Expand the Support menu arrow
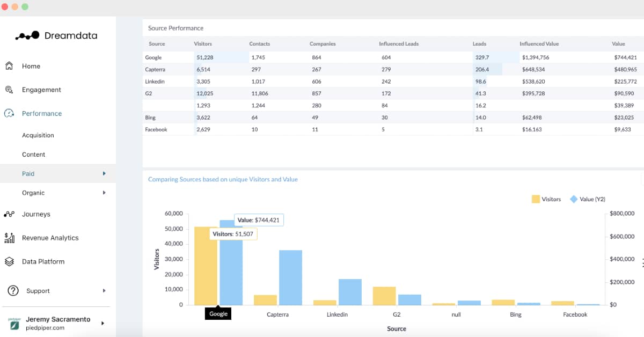This screenshot has height=337, width=644. point(104,291)
